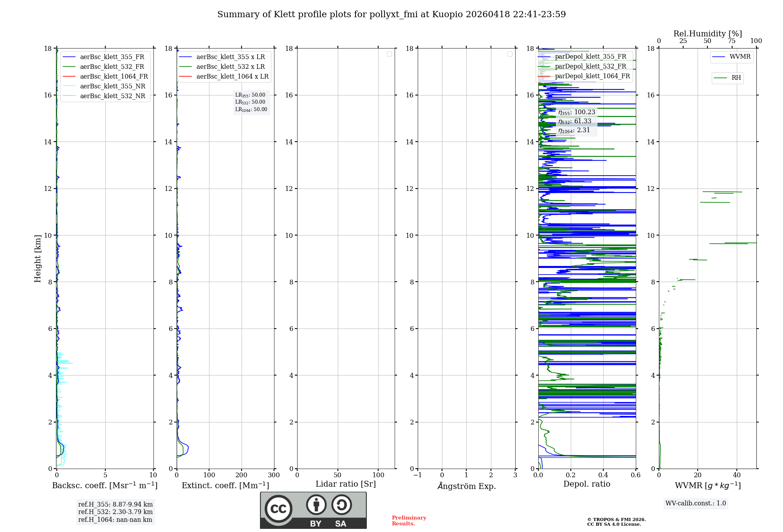Click the BY attribution person icon
The height and width of the screenshot is (532, 783).
(x=316, y=505)
